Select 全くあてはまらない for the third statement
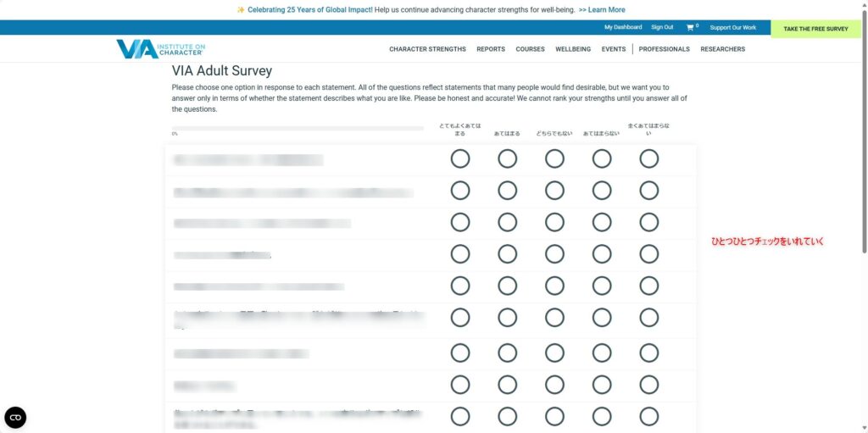Screen dimensions: 868x433 tap(648, 223)
